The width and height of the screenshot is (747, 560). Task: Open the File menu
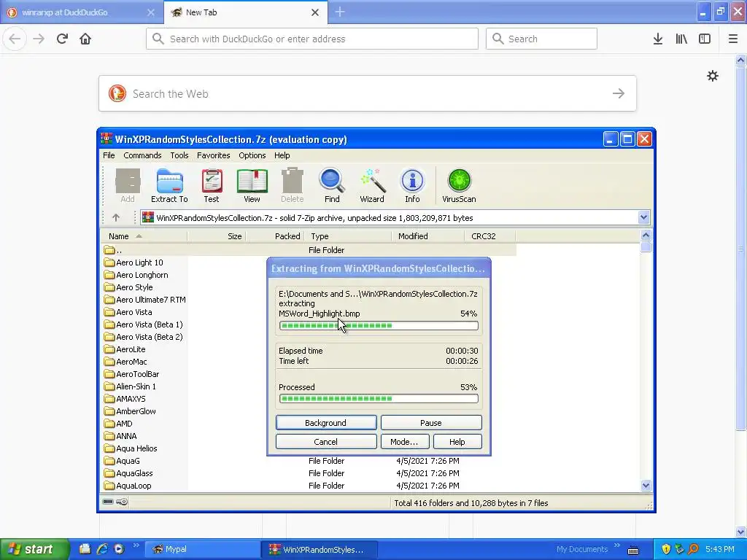[109, 155]
